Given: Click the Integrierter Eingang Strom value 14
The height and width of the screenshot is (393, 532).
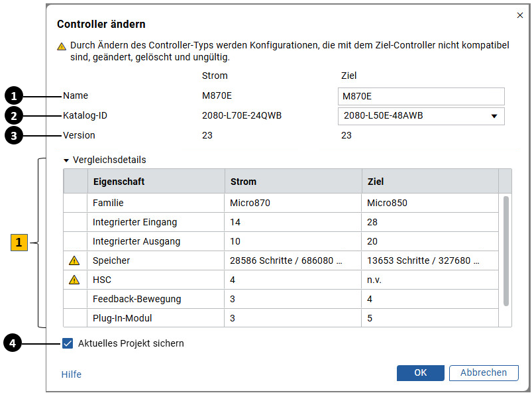Looking at the screenshot, I should (x=293, y=222).
